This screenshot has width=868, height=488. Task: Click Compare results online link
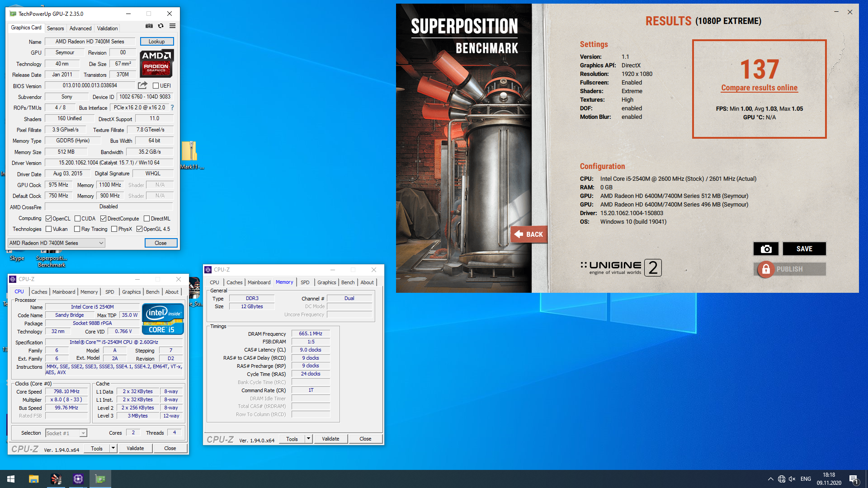pos(759,88)
